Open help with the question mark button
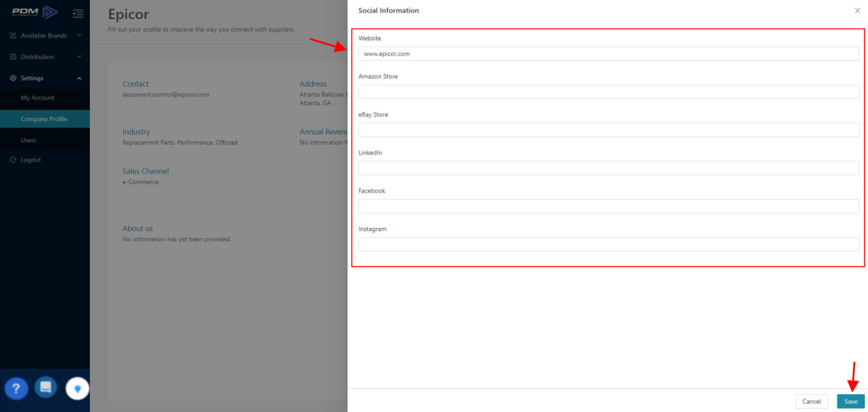This screenshot has width=868, height=412. click(16, 388)
